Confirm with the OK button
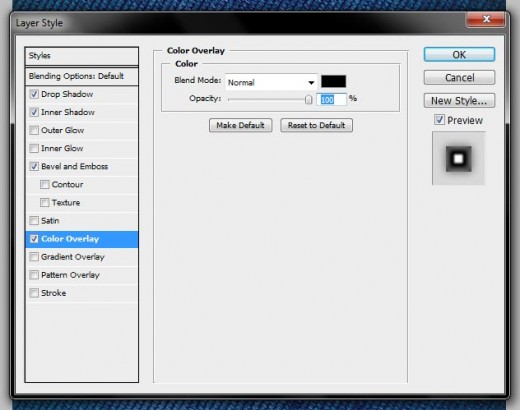Screen dimensions: 520x410 [459, 55]
